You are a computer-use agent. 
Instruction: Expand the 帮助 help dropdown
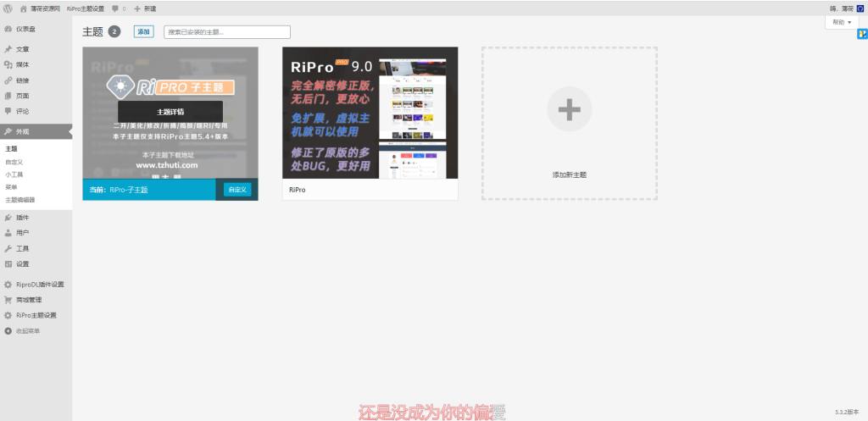coord(842,22)
